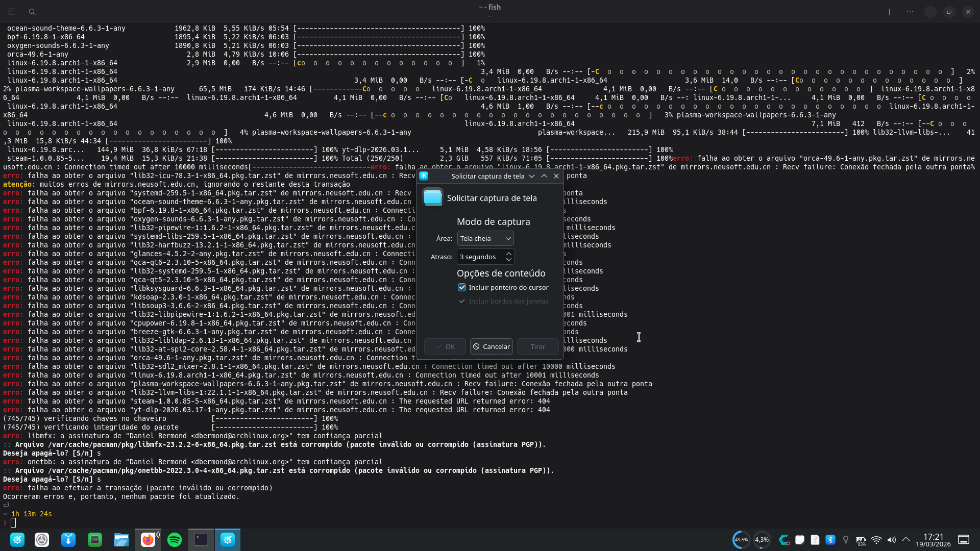Open Bluetooth tray icon
The width and height of the screenshot is (980, 551).
(x=830, y=540)
